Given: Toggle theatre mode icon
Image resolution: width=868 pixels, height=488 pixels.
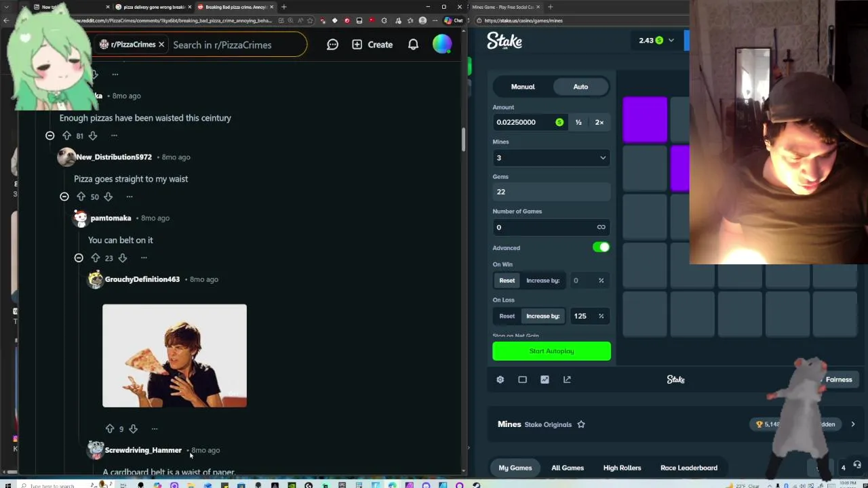Looking at the screenshot, I should point(522,380).
